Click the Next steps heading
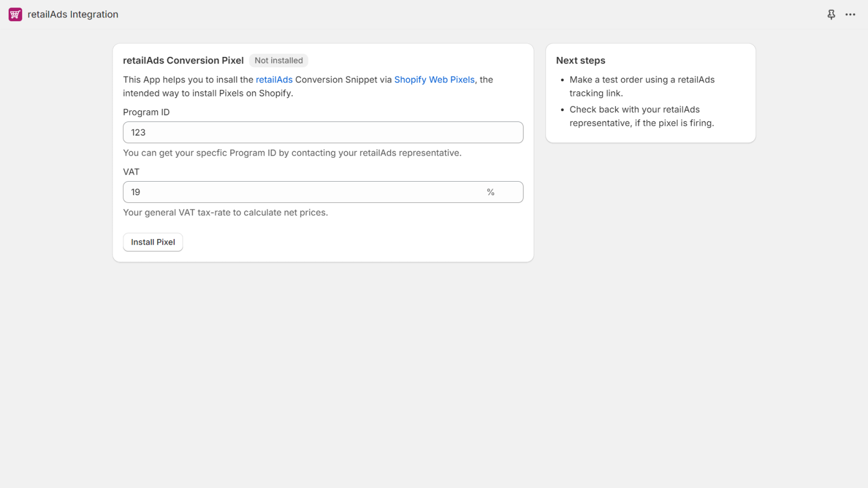Image resolution: width=868 pixels, height=488 pixels. [580, 61]
